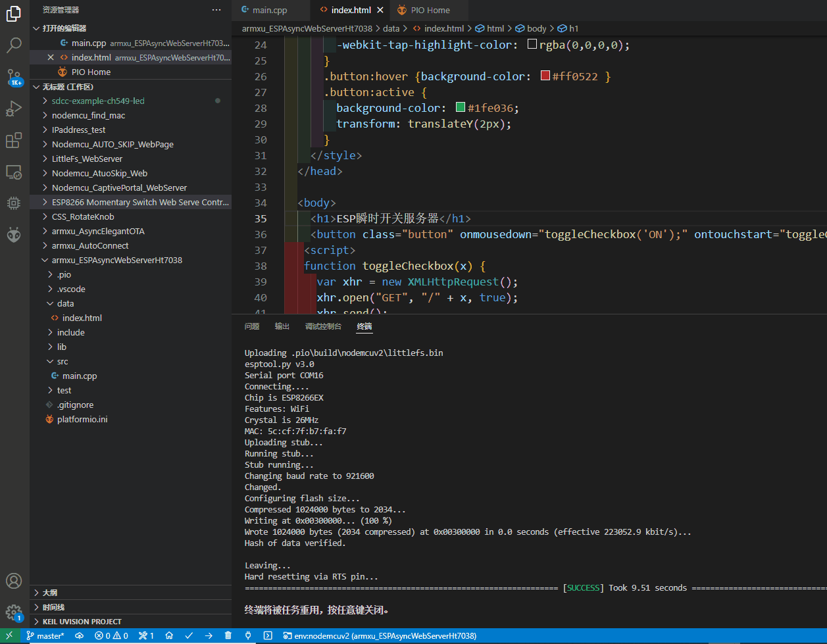827x644 pixels.
Task: Open the #ff0522 red color swatch
Action: coord(545,76)
